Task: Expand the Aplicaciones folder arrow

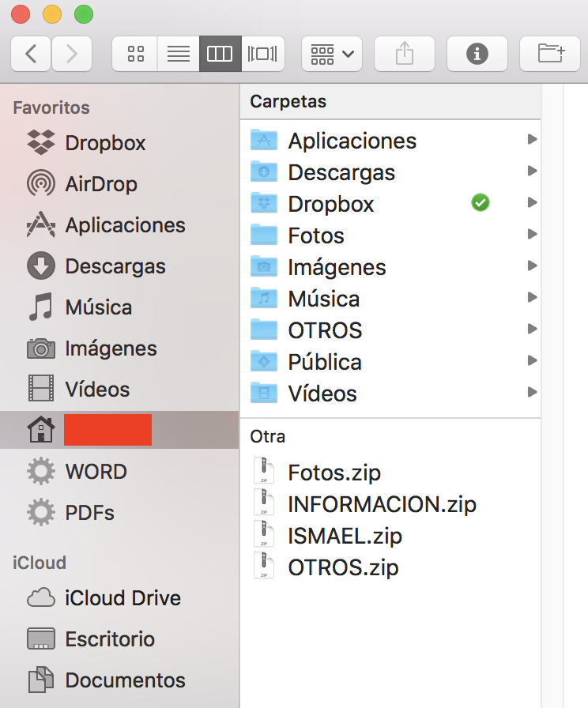Action: (532, 140)
